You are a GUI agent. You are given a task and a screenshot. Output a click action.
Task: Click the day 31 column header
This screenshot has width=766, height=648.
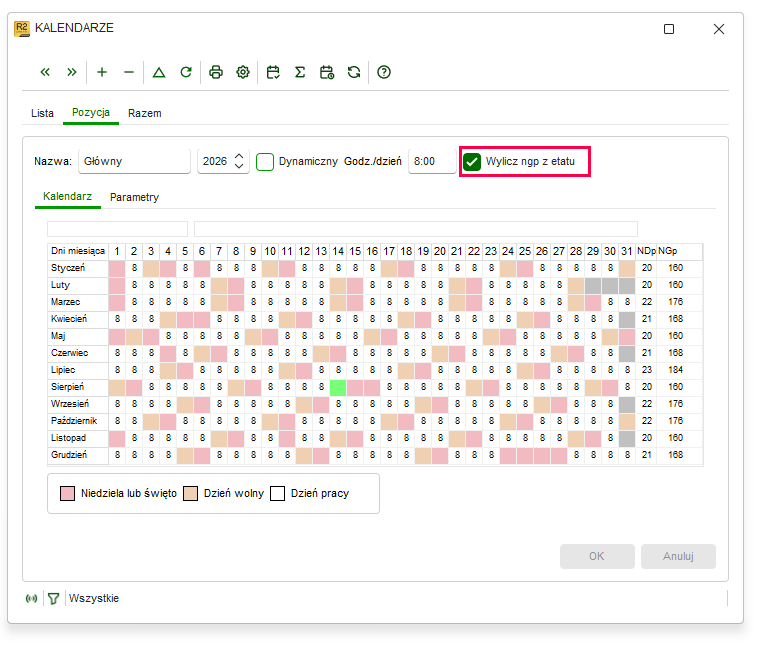627,252
